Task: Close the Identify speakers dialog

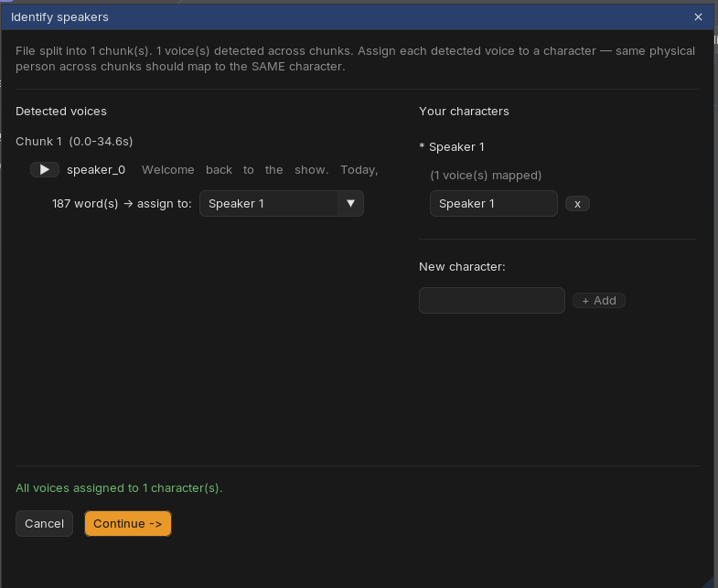Action: tap(698, 17)
